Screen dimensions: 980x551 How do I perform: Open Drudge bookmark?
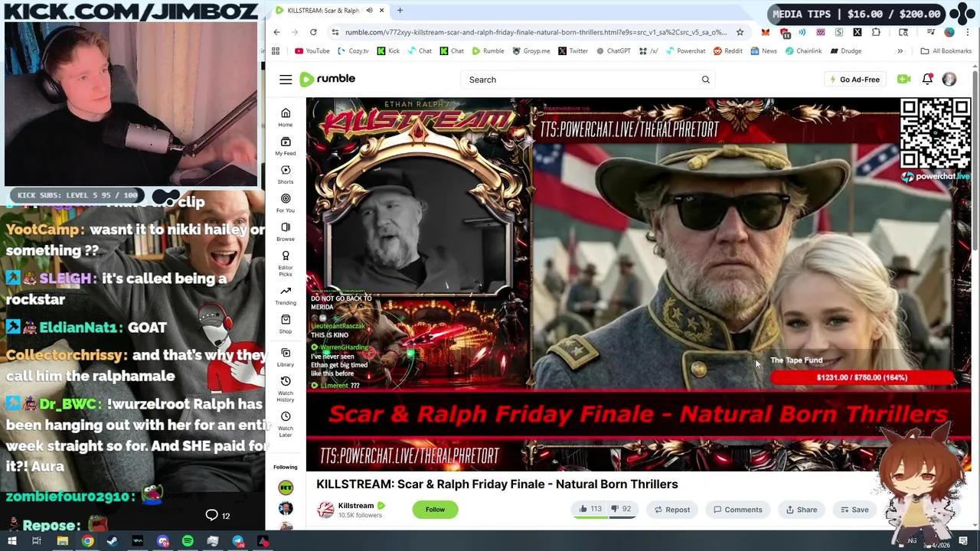(844, 51)
